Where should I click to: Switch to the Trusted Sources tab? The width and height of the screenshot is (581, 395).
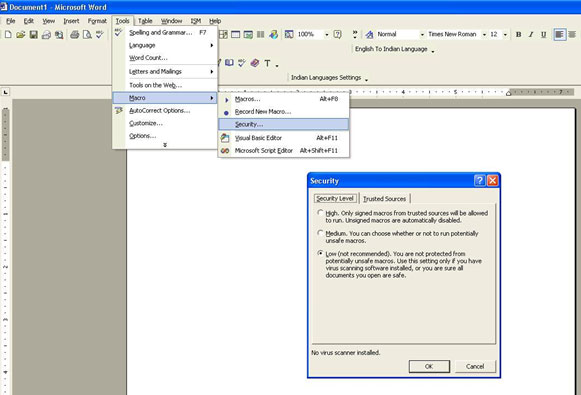click(385, 199)
